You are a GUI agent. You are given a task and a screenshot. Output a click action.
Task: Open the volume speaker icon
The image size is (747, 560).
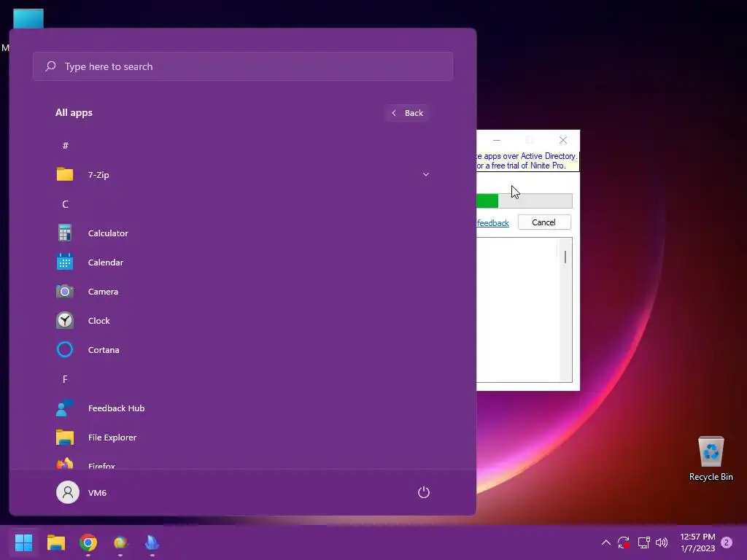(x=662, y=542)
